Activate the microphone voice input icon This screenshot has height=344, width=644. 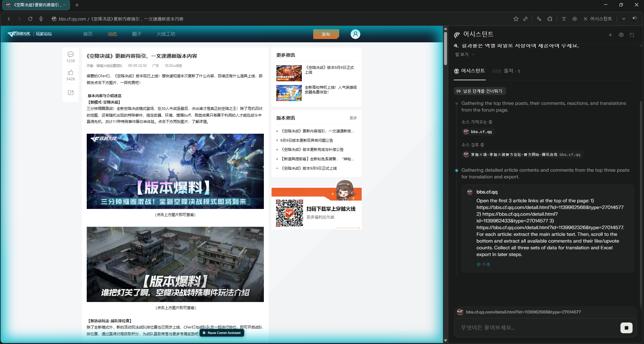pyautogui.click(x=41, y=19)
